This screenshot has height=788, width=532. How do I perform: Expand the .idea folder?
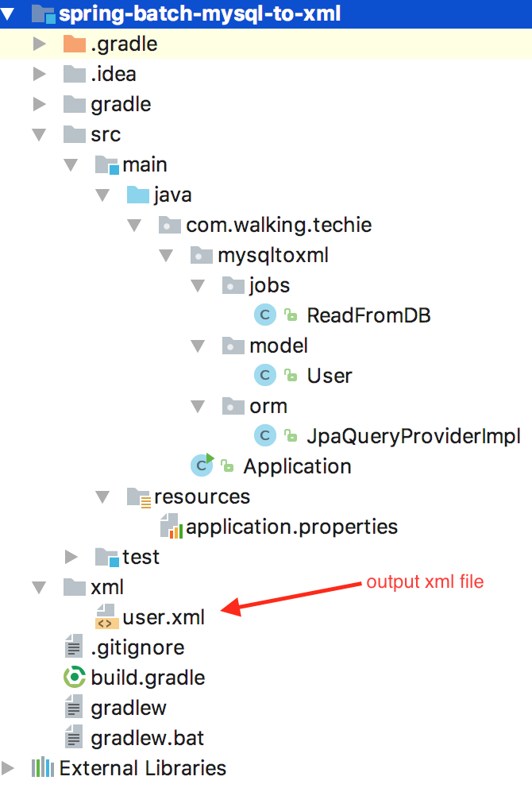click(x=38, y=74)
